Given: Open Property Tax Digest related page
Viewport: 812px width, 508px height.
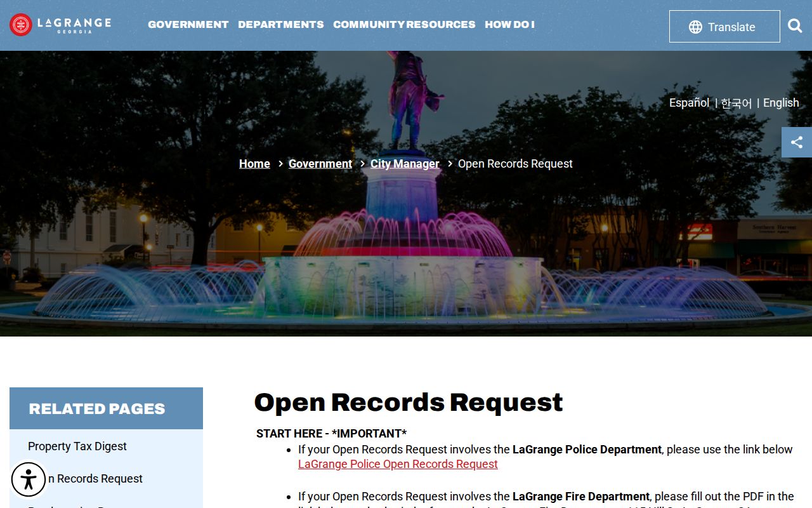Looking at the screenshot, I should pyautogui.click(x=77, y=446).
